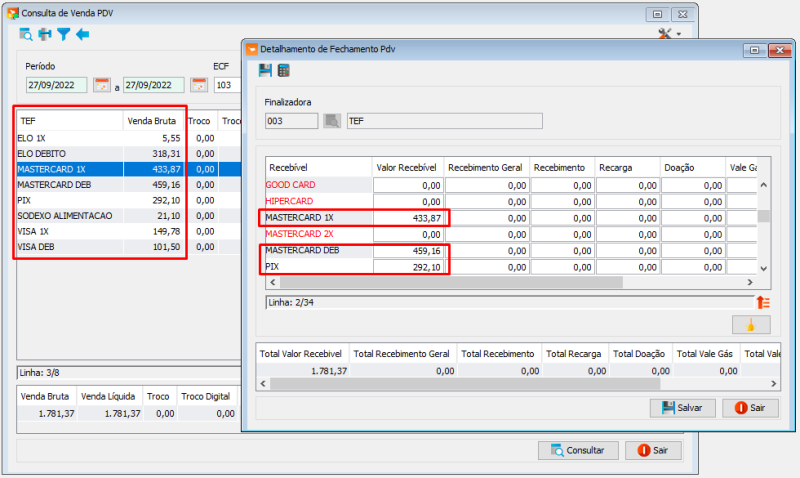The height and width of the screenshot is (478, 800).
Task: Click the Período end date field
Action: [154, 85]
